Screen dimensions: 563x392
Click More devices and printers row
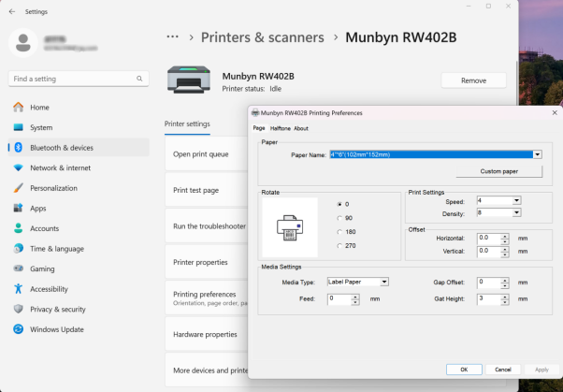[207, 370]
